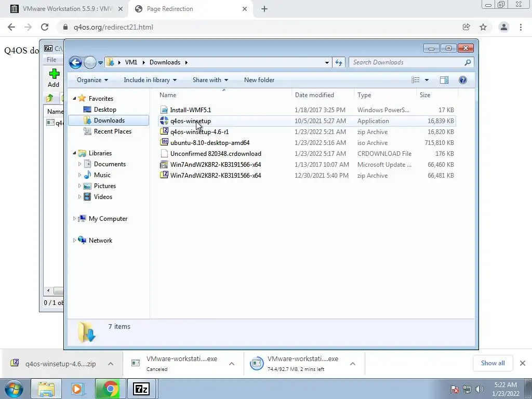Open options for canceled VMware download
The width and height of the screenshot is (532, 399).
232,364
